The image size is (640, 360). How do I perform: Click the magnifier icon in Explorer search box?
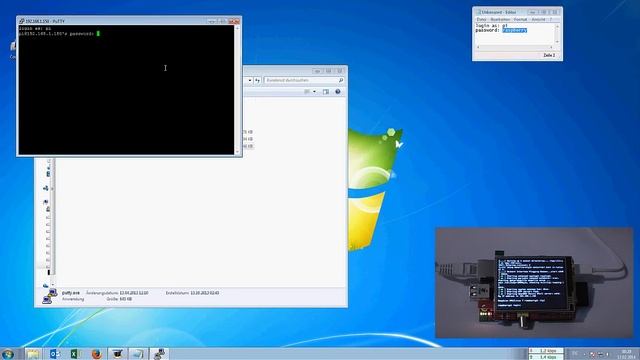click(340, 80)
